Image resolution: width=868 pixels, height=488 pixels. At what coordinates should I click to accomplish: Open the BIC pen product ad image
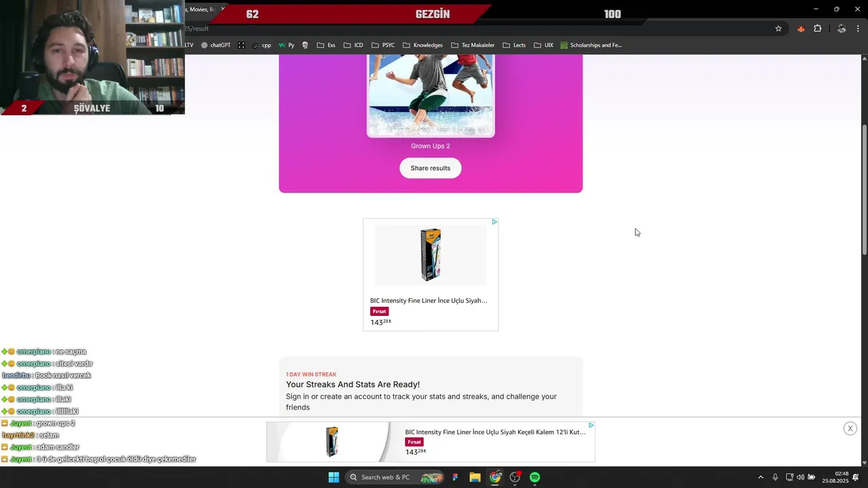click(431, 255)
